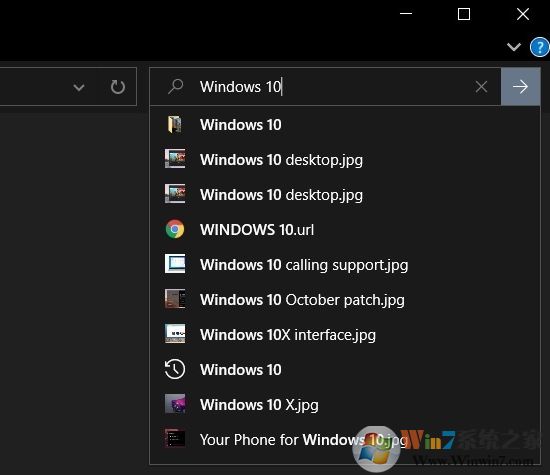Click the Windows 10 folder icon

pos(175,125)
